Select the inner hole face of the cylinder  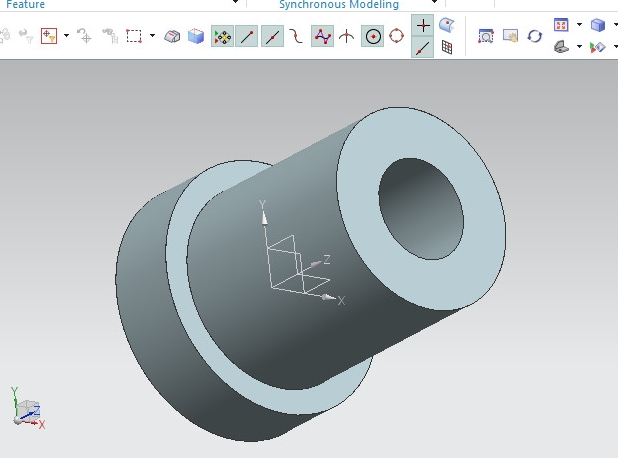[x=421, y=209]
